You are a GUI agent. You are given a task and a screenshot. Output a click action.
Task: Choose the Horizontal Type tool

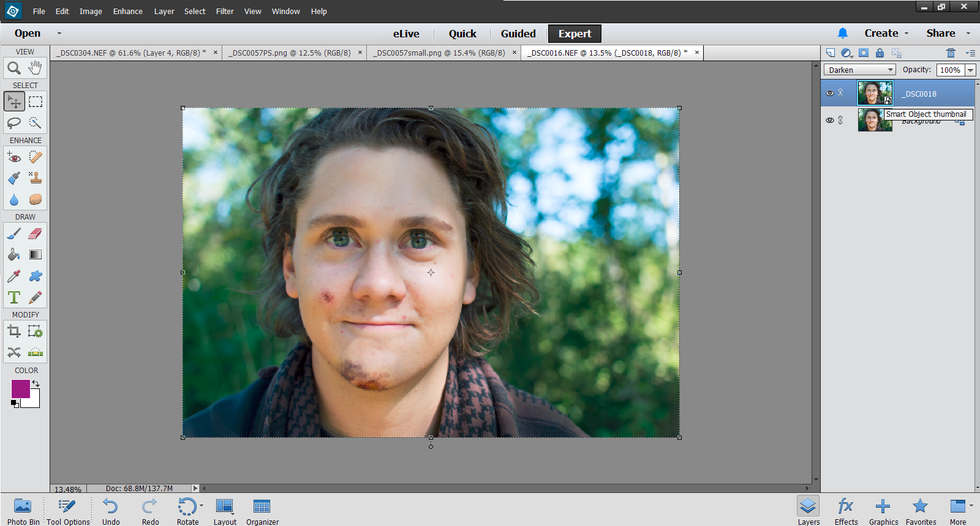14,297
